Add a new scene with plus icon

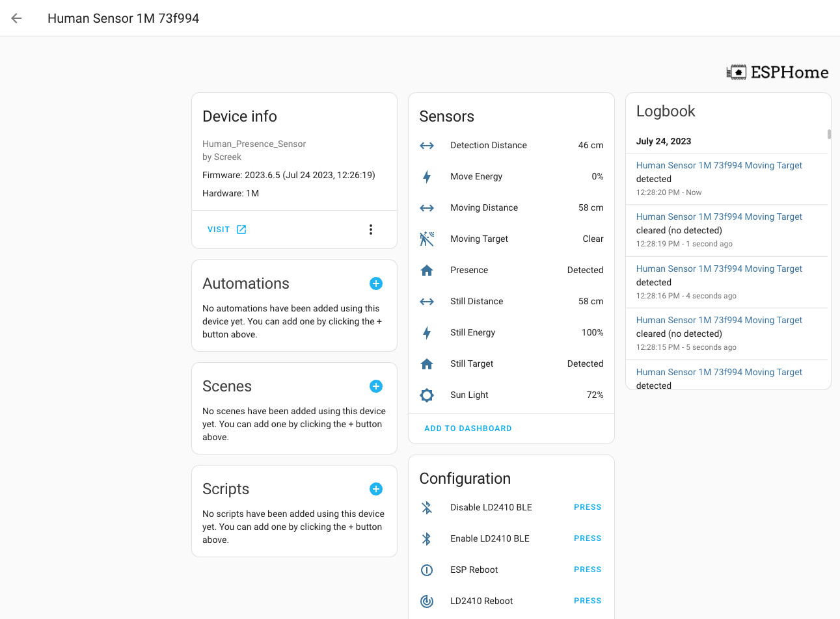click(x=376, y=386)
